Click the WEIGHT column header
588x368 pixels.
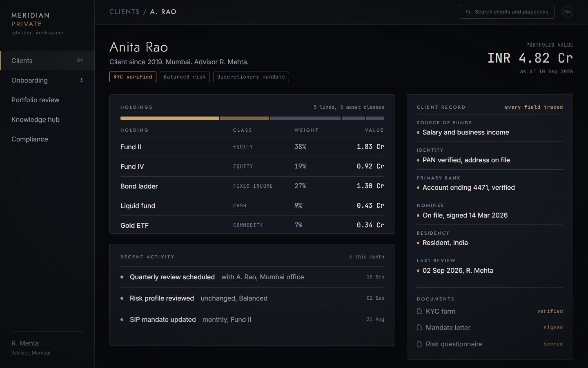click(306, 130)
